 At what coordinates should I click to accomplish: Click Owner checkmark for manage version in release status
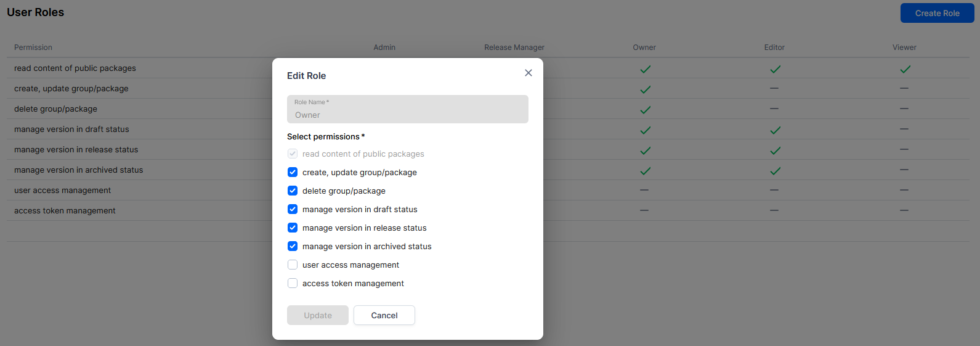click(x=645, y=150)
